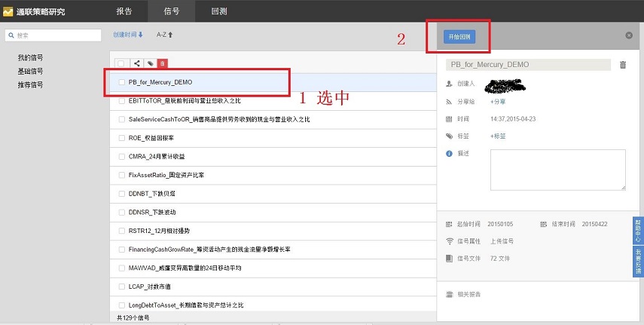This screenshot has height=325, width=644.
Task: Click the red delete icon in list toolbar
Action: pos(163,63)
